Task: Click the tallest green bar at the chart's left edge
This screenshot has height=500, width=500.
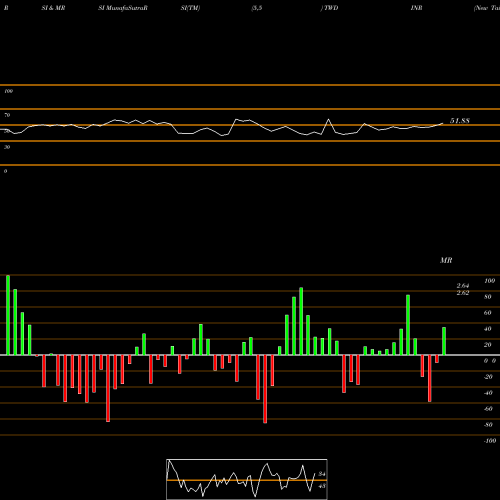Action: (8, 315)
